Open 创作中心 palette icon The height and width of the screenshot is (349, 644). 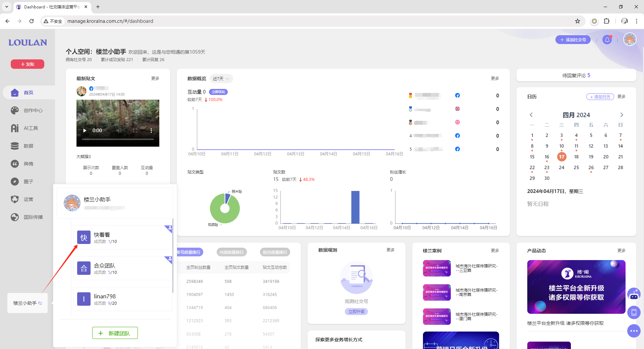pos(15,110)
